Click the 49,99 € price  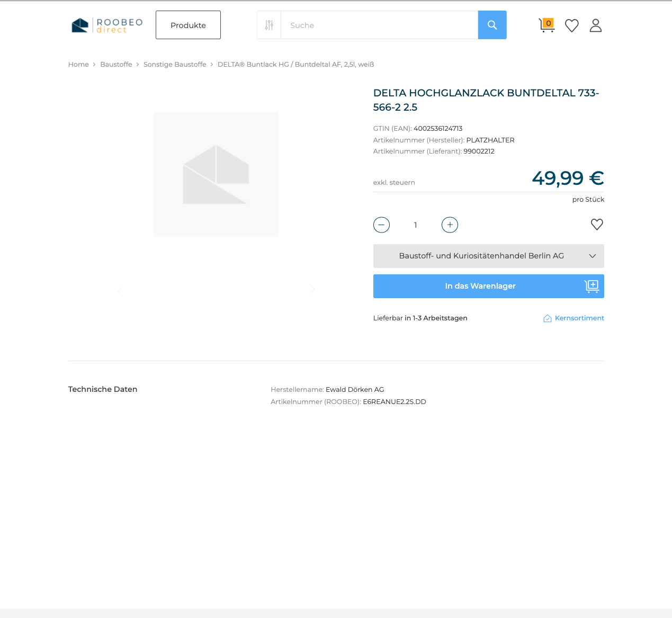[x=568, y=178]
